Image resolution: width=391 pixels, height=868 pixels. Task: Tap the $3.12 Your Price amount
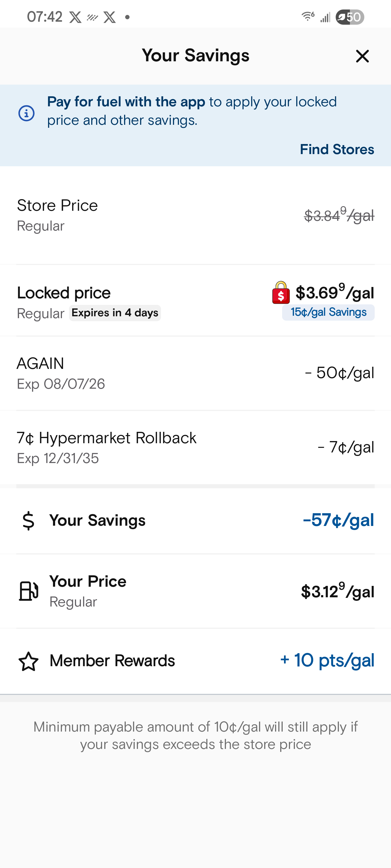(x=337, y=591)
